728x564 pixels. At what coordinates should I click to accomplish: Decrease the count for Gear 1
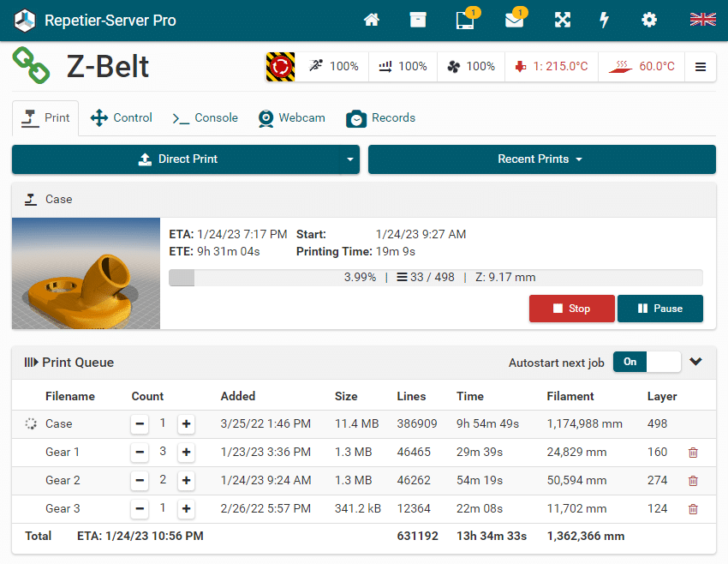click(x=140, y=452)
